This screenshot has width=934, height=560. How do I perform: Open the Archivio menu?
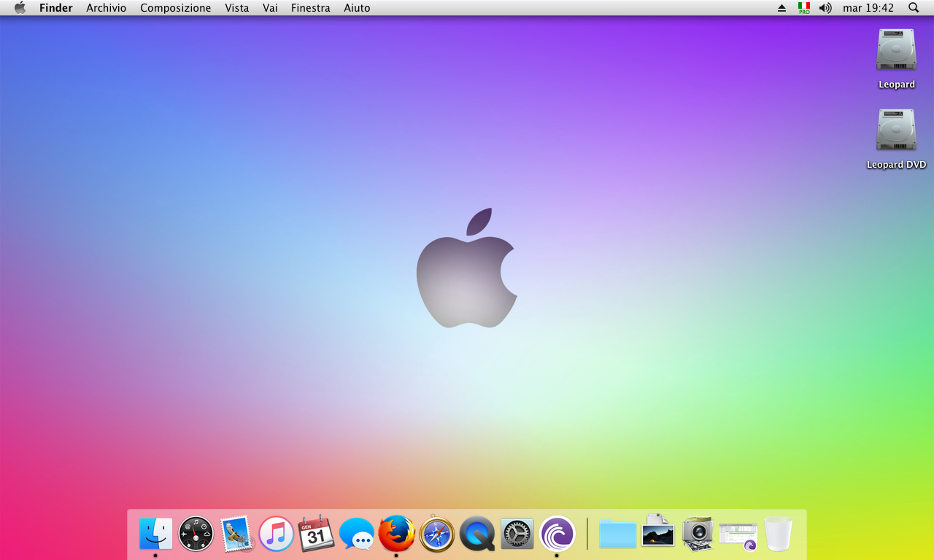tap(106, 8)
